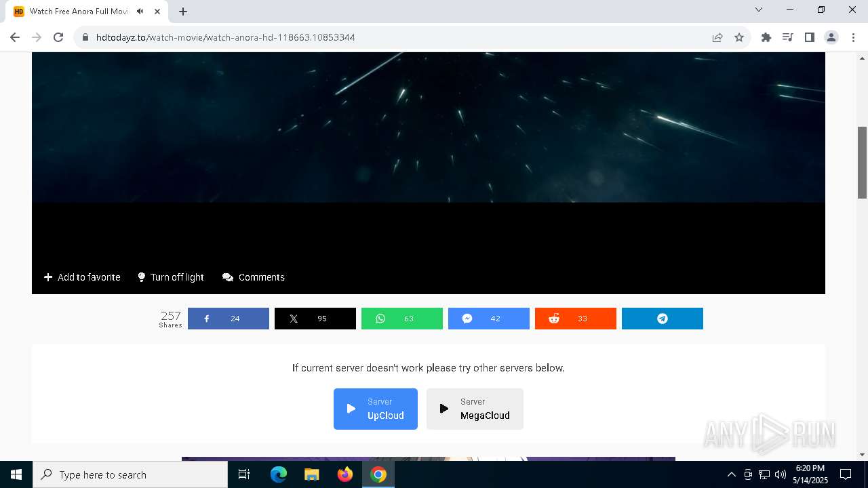Viewport: 868px width, 488px height.
Task: Open media controls icon in toolbar
Action: (x=788, y=37)
